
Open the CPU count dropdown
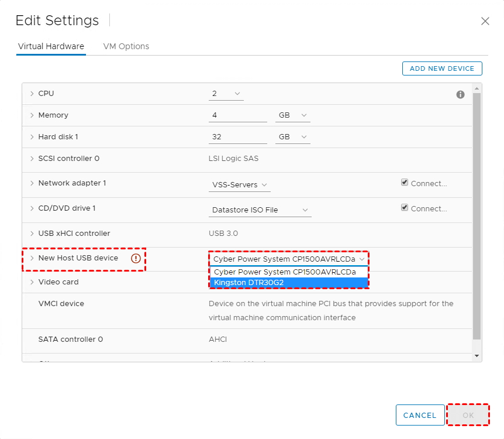click(226, 94)
